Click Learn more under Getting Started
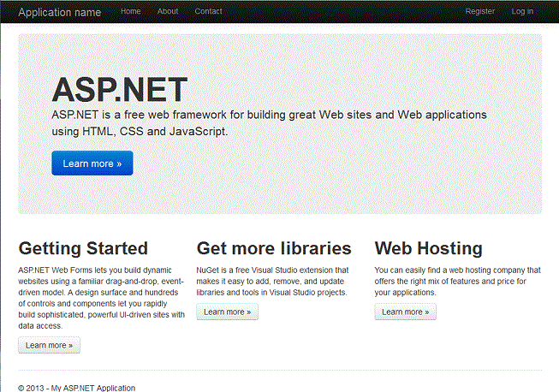 point(49,345)
